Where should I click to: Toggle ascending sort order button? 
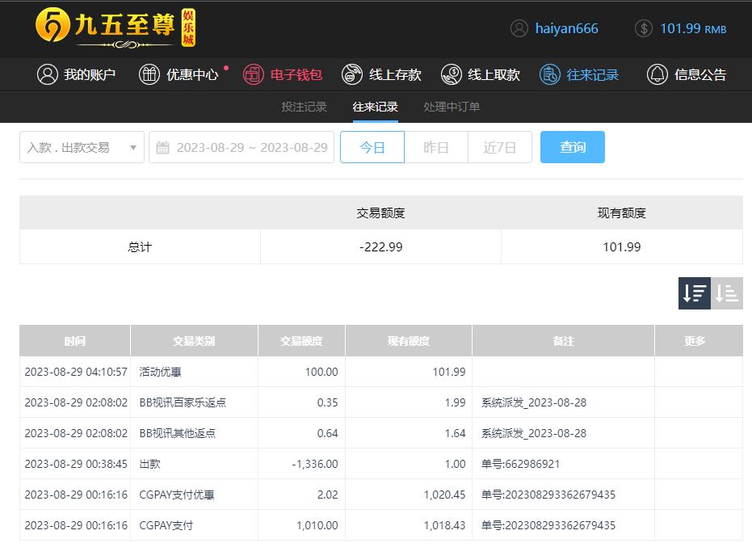727,293
